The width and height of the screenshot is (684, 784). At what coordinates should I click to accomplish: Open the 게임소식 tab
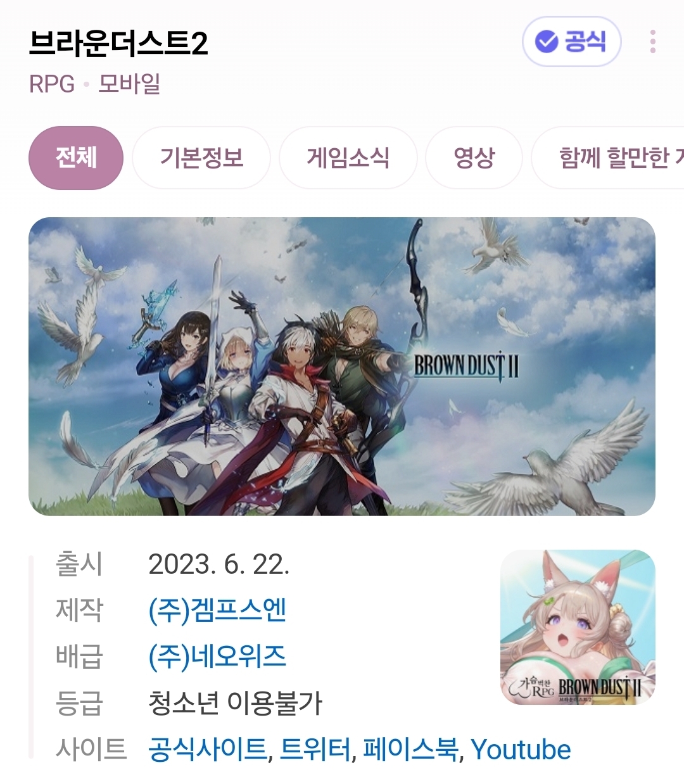pos(348,158)
